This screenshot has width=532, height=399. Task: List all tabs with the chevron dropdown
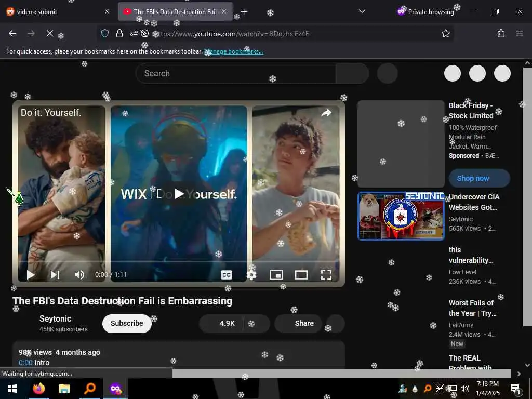[362, 11]
